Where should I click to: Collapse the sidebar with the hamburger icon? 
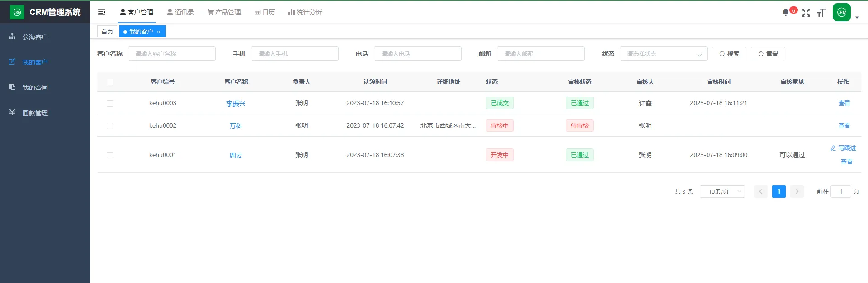102,12
